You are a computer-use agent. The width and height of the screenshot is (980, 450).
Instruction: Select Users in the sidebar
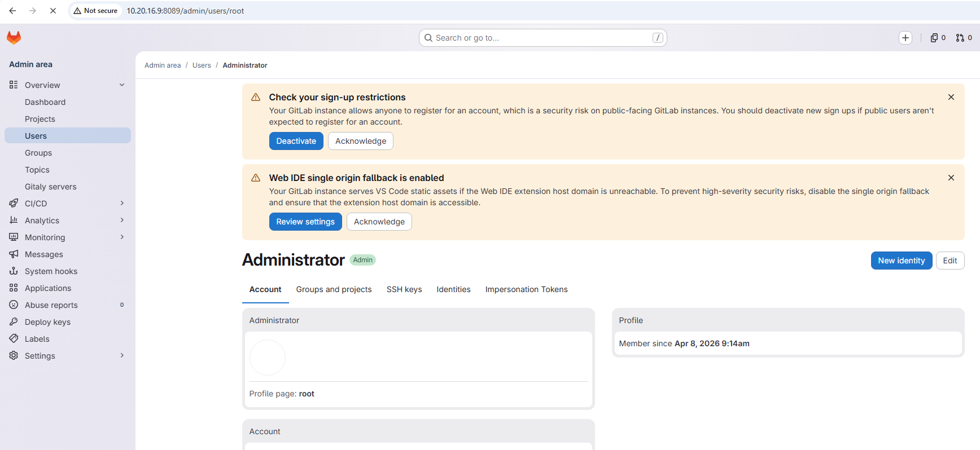point(68,135)
